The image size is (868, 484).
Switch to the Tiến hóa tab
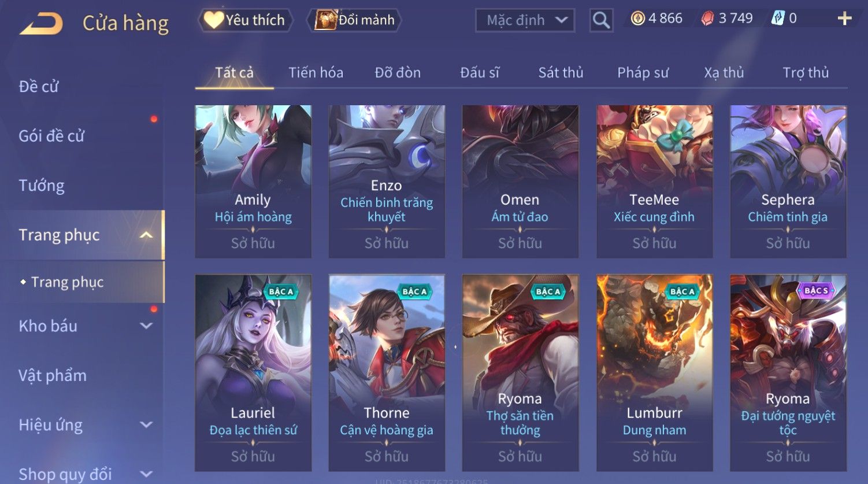(316, 72)
